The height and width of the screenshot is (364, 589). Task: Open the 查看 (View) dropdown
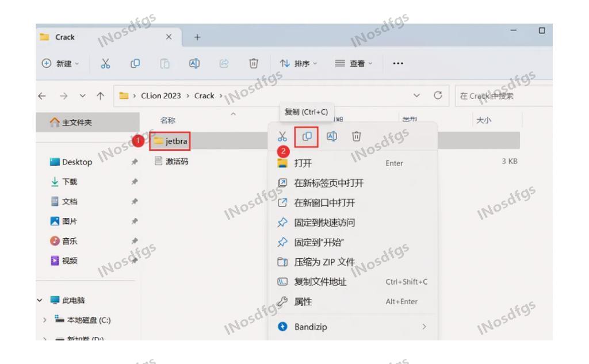(354, 63)
